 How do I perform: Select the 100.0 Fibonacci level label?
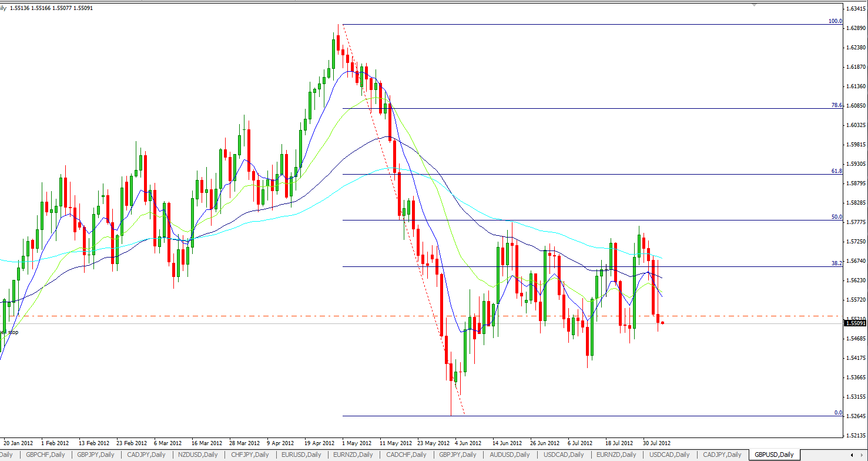point(835,21)
